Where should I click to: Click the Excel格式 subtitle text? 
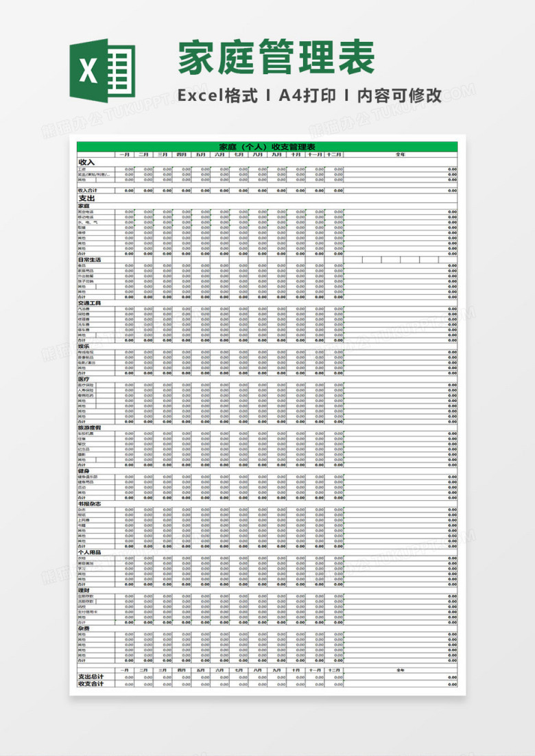pyautogui.click(x=218, y=95)
